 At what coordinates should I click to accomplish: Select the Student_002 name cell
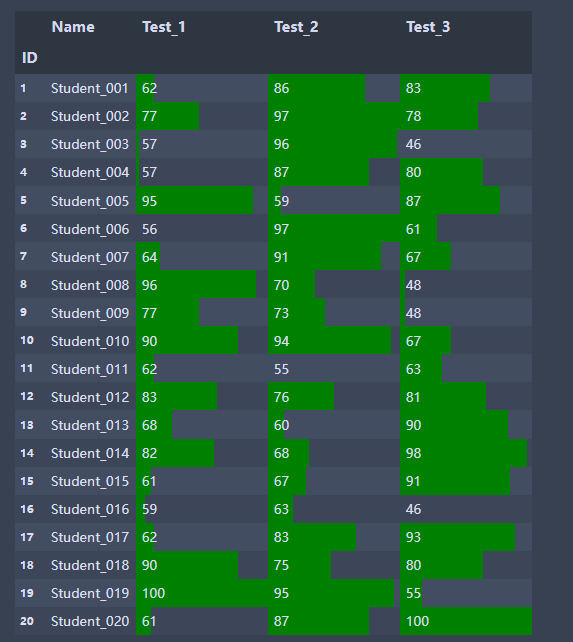click(90, 116)
